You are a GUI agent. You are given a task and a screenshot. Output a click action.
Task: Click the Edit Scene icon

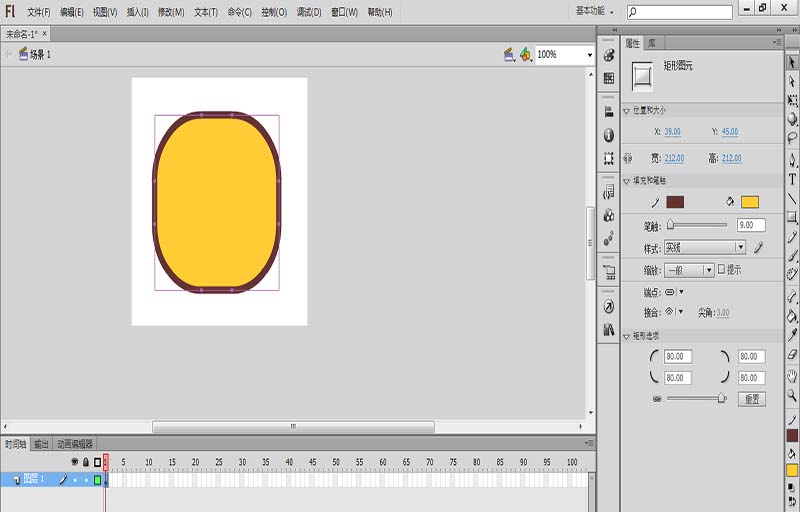[509, 55]
